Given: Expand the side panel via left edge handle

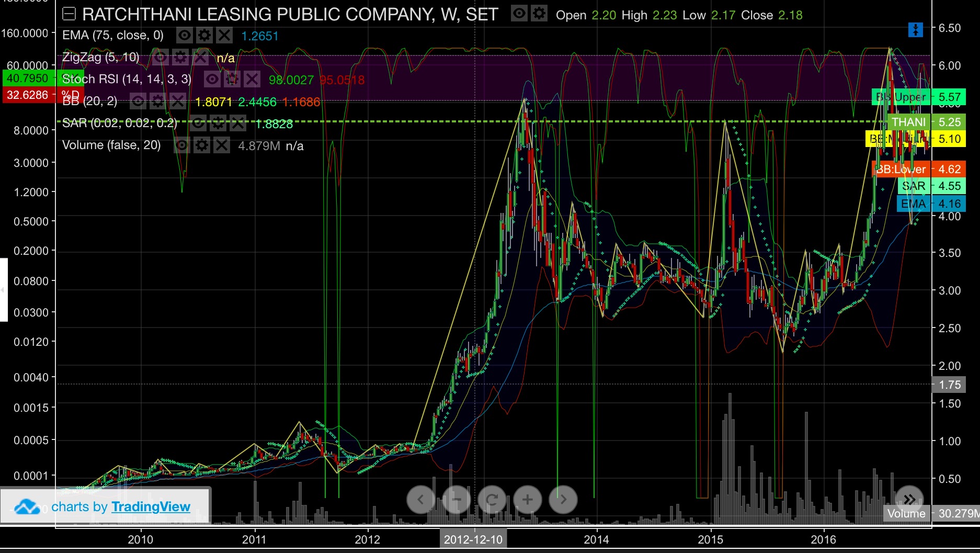Looking at the screenshot, I should coord(3,289).
